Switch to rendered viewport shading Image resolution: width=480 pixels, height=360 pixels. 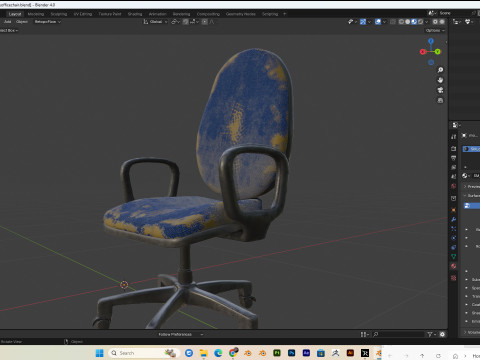tap(420, 22)
